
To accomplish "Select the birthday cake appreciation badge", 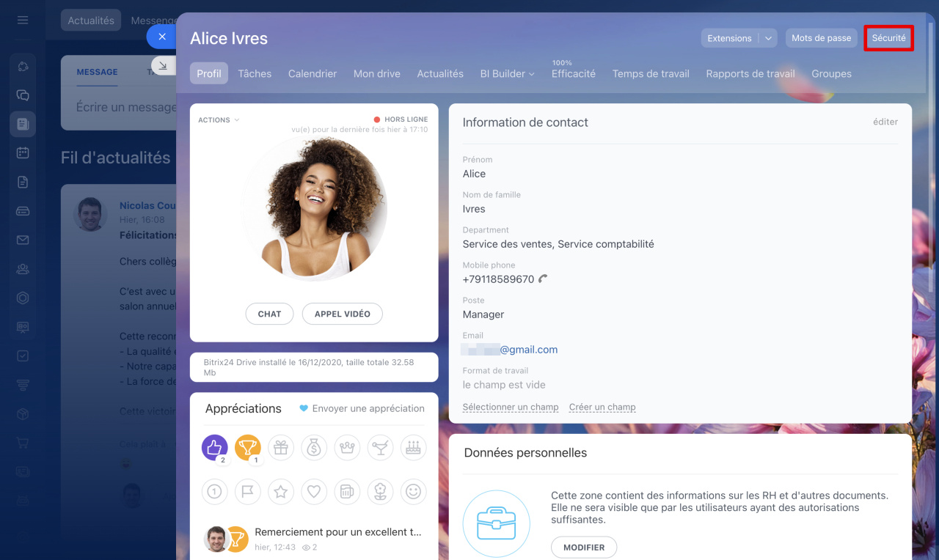I will (x=413, y=448).
